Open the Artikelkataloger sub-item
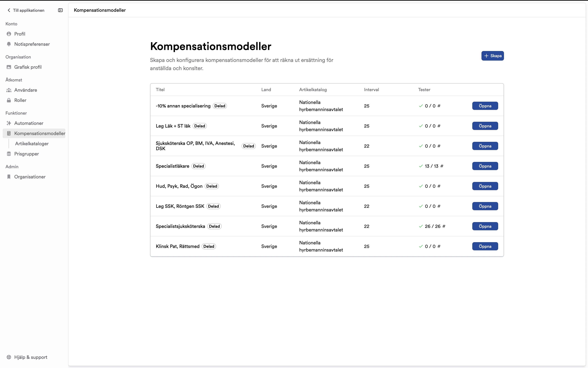Screen dimensions: 588x368 32,144
